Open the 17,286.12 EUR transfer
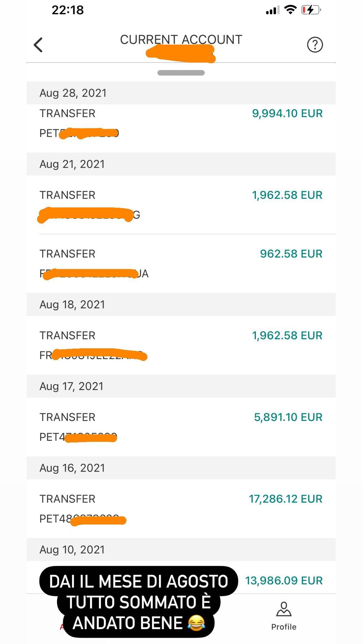This screenshot has height=644, width=362. (181, 508)
